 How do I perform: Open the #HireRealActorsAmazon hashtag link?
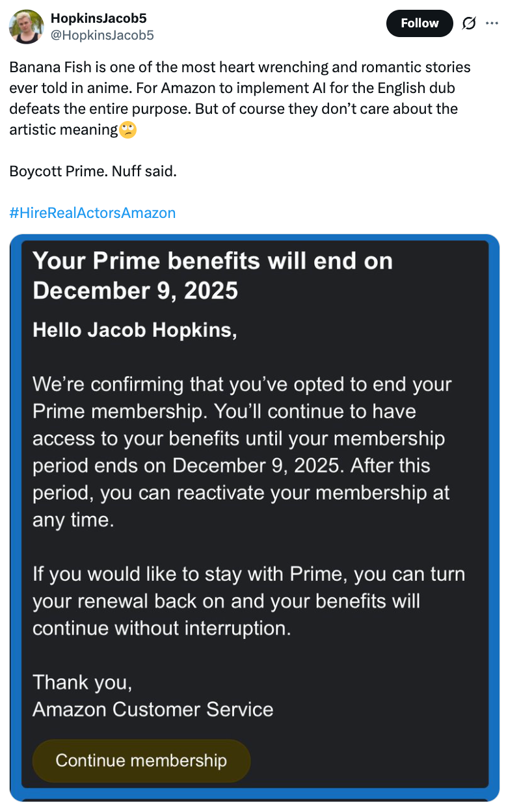pyautogui.click(x=92, y=213)
